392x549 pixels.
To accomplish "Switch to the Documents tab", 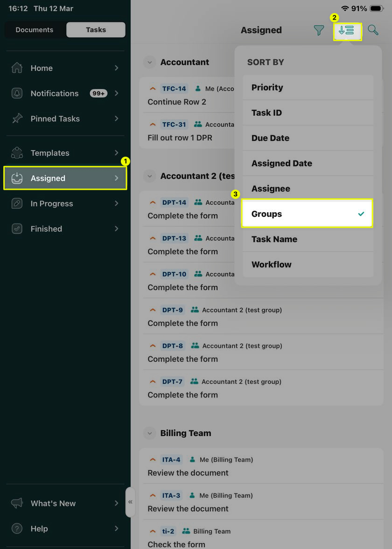I will pyautogui.click(x=35, y=30).
